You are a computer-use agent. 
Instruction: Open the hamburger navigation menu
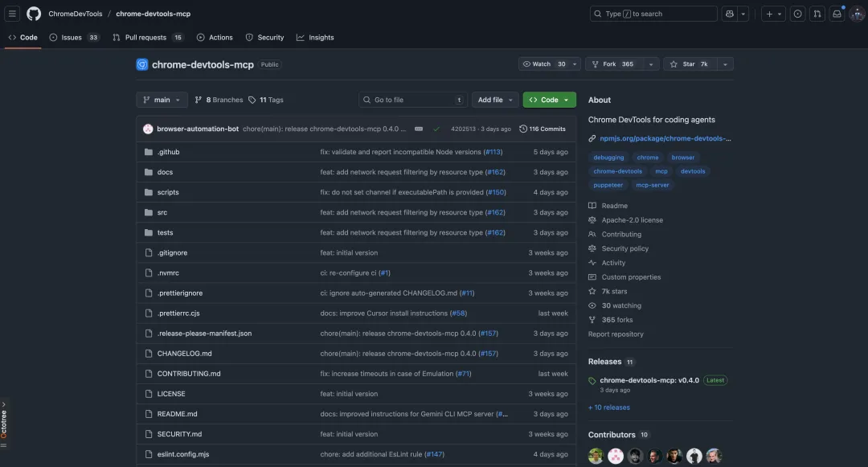12,14
